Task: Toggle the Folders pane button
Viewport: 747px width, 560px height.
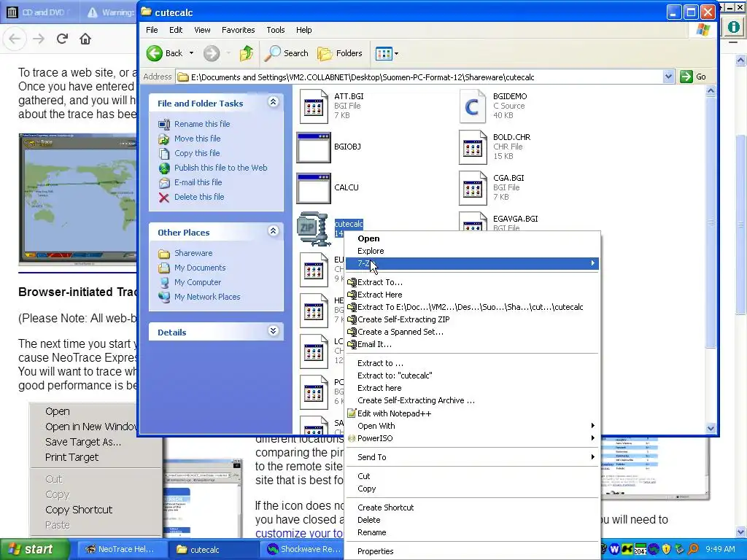Action: [x=340, y=53]
